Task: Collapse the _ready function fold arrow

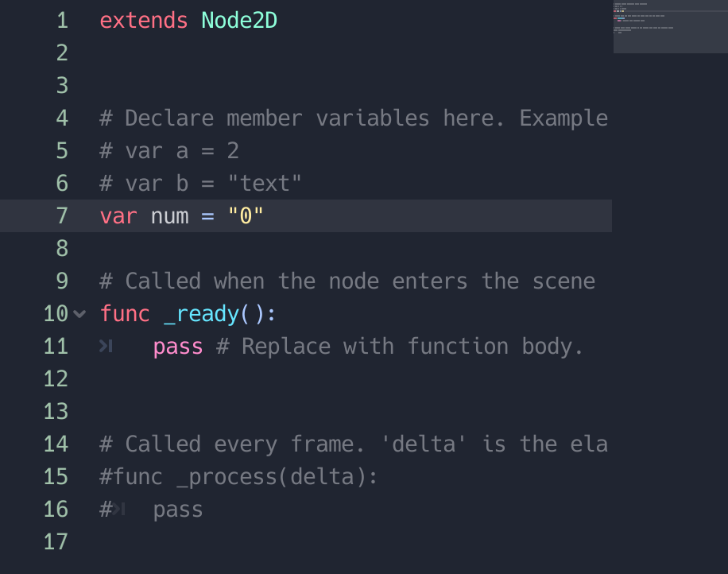Action: (x=79, y=314)
